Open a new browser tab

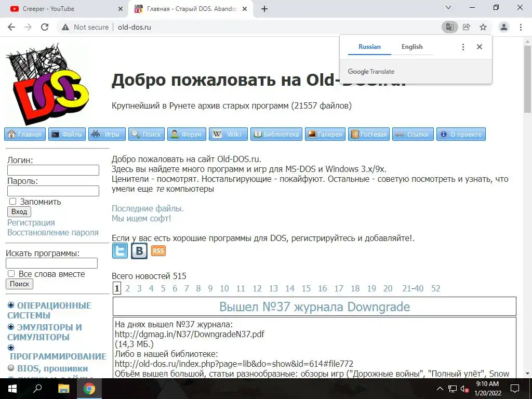[x=264, y=9]
